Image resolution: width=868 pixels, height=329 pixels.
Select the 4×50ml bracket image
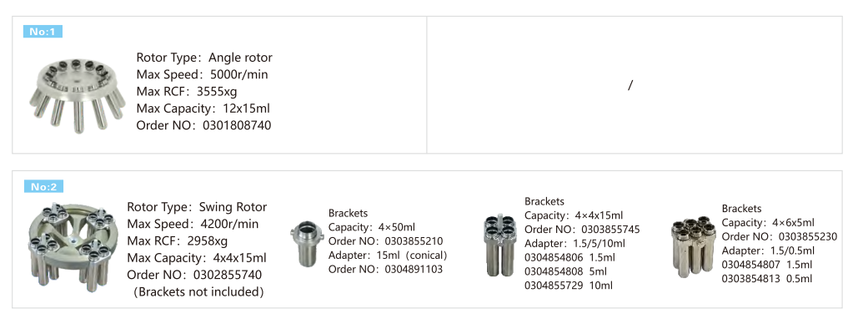(304, 244)
